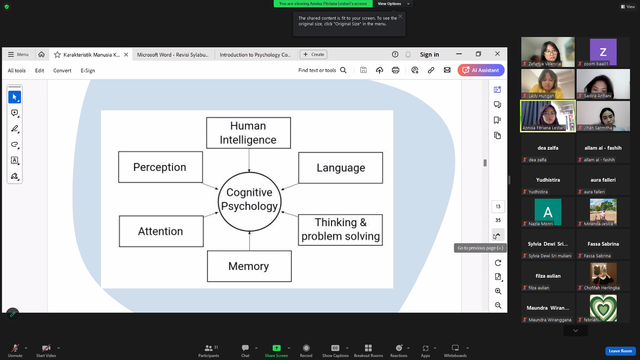
Task: Open the page thumbnails panel
Action: click(497, 135)
